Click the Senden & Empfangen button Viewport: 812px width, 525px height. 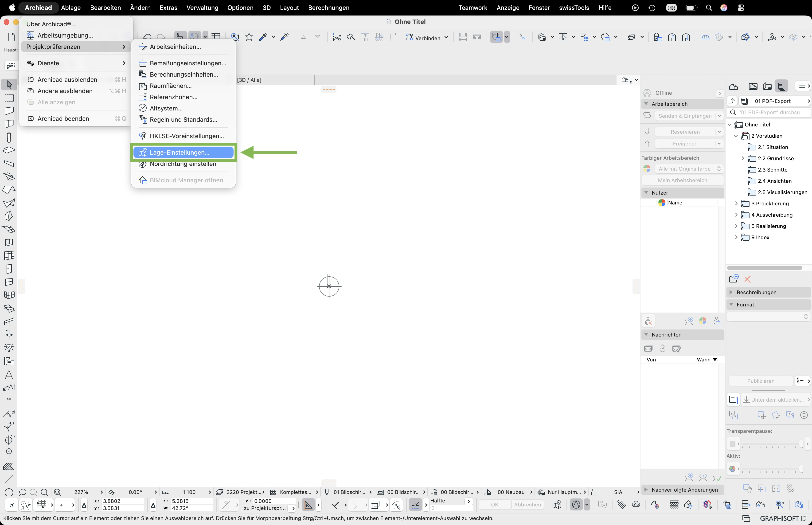(x=685, y=116)
